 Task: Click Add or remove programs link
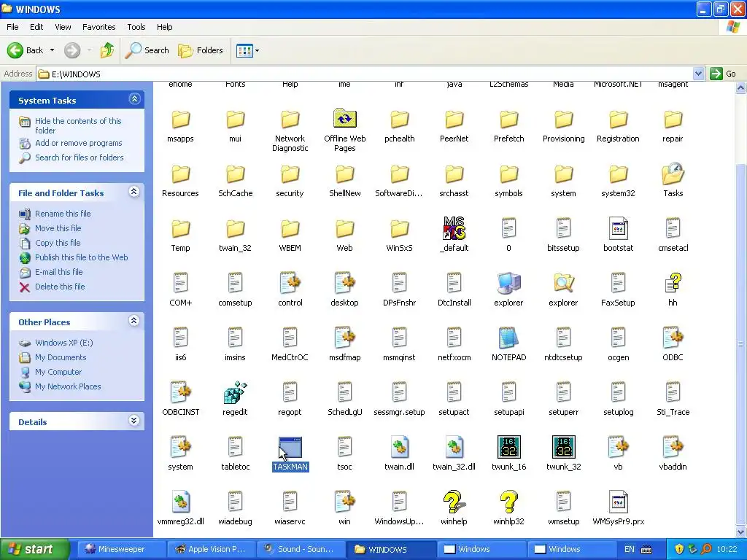click(x=79, y=143)
